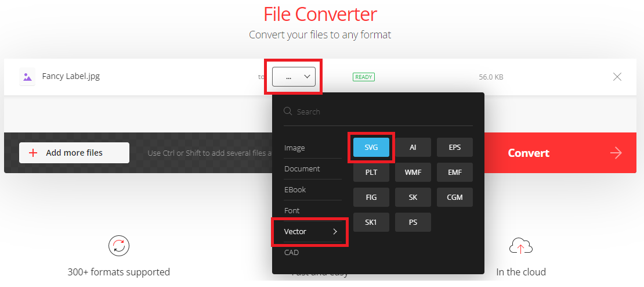Click the READY status badge
Viewport: 644px width, 287px height.
click(x=364, y=77)
